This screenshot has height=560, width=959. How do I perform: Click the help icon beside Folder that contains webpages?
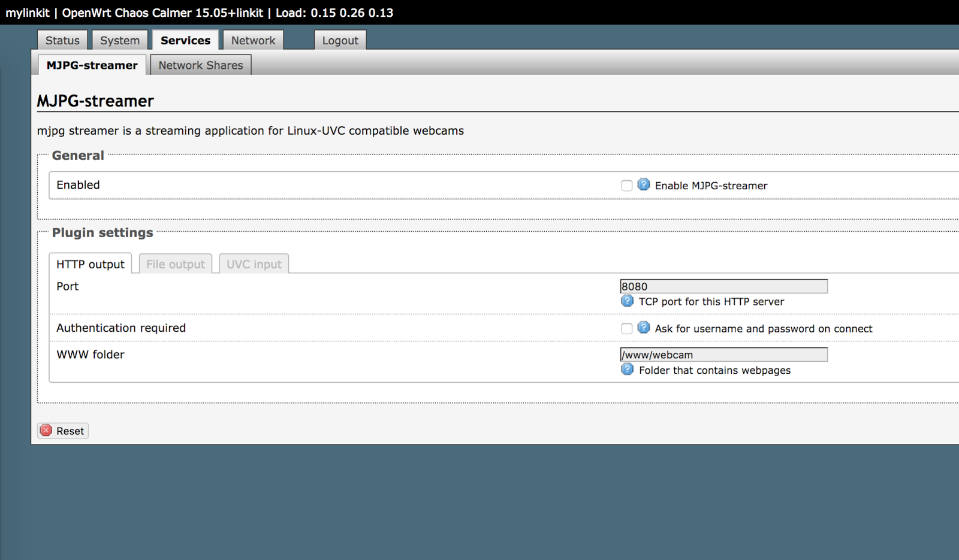[x=627, y=370]
